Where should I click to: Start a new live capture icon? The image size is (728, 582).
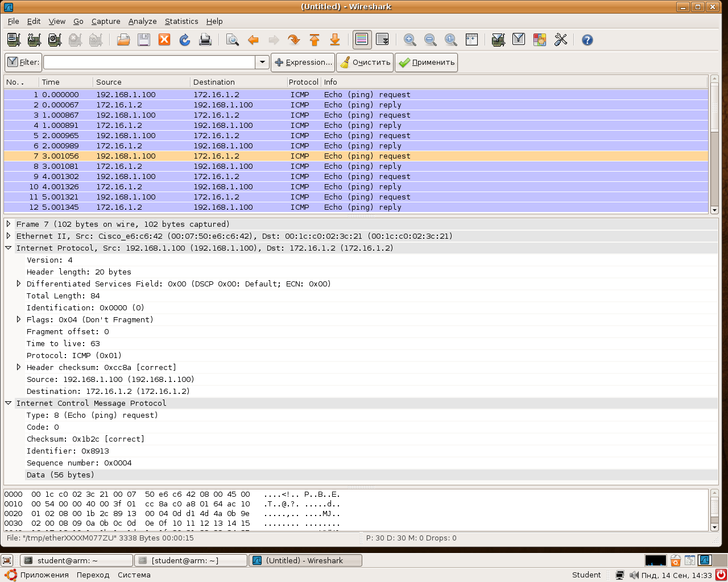point(55,40)
